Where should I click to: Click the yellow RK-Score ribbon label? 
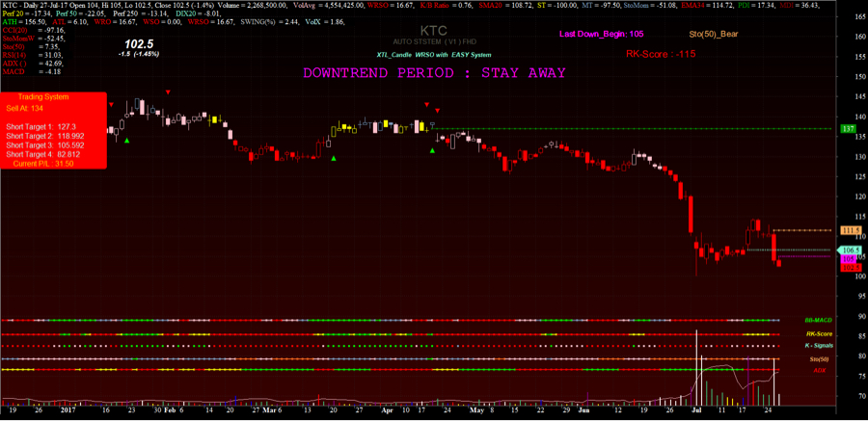pyautogui.click(x=819, y=334)
